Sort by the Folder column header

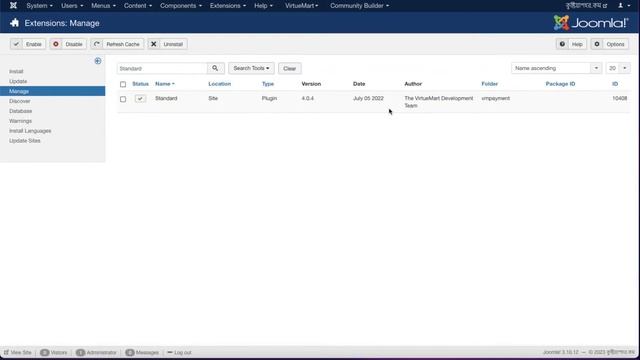489,84
